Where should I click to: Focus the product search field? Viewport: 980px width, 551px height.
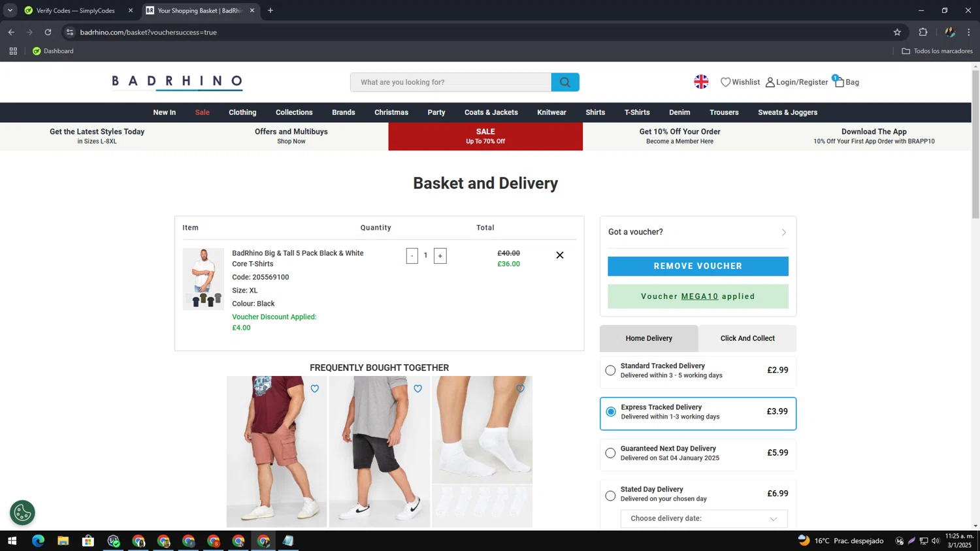[451, 82]
